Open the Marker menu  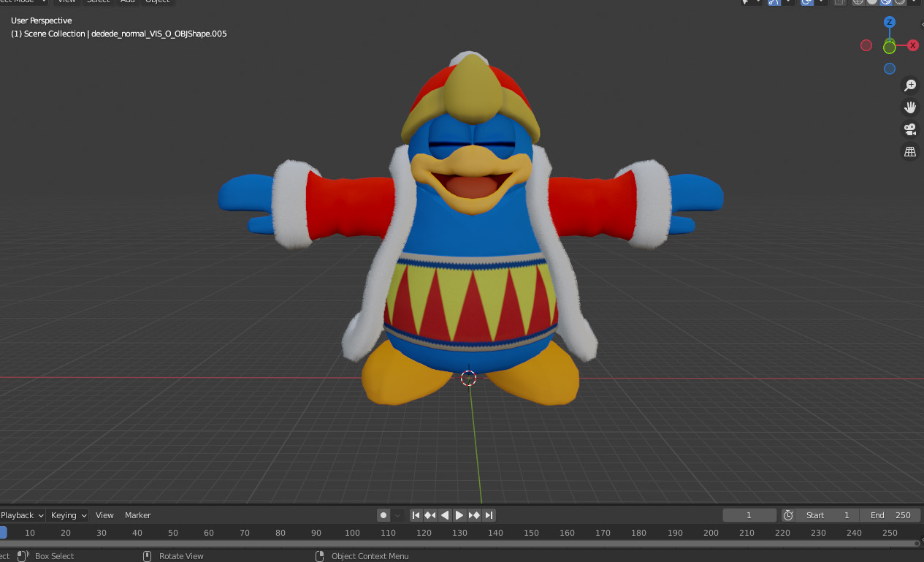(x=137, y=515)
